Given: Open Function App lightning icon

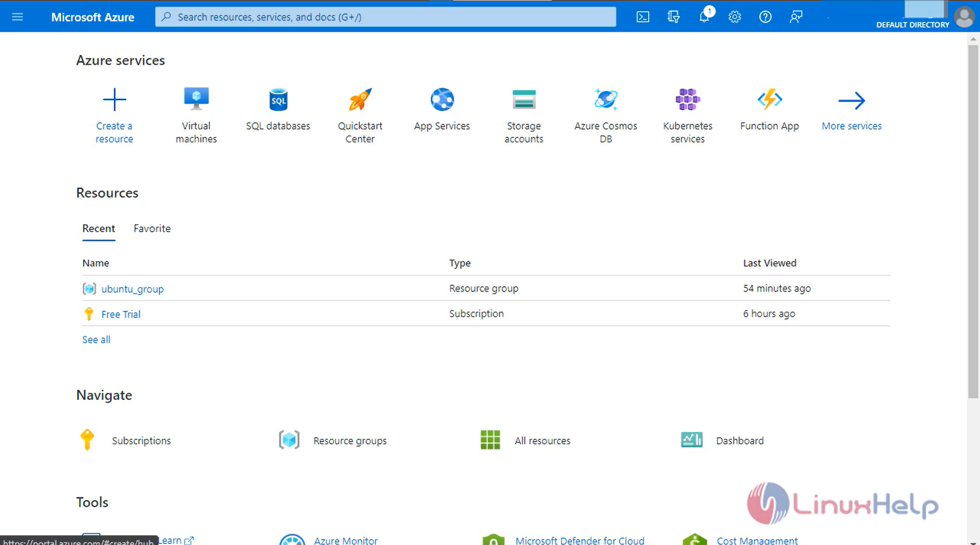Looking at the screenshot, I should [x=770, y=99].
